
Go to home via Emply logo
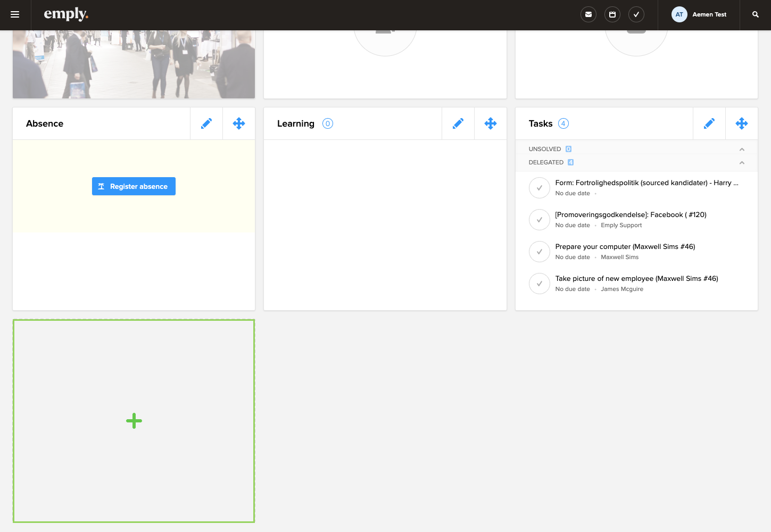[x=66, y=14]
